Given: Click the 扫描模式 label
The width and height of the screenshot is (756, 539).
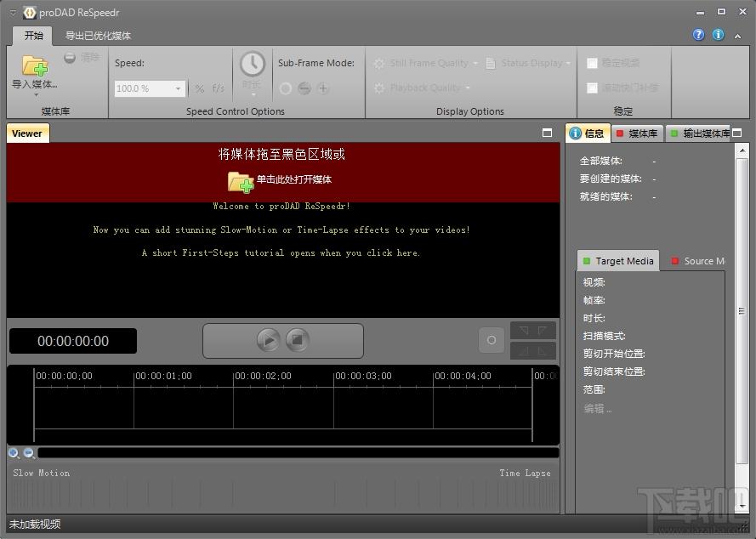Looking at the screenshot, I should tap(604, 336).
